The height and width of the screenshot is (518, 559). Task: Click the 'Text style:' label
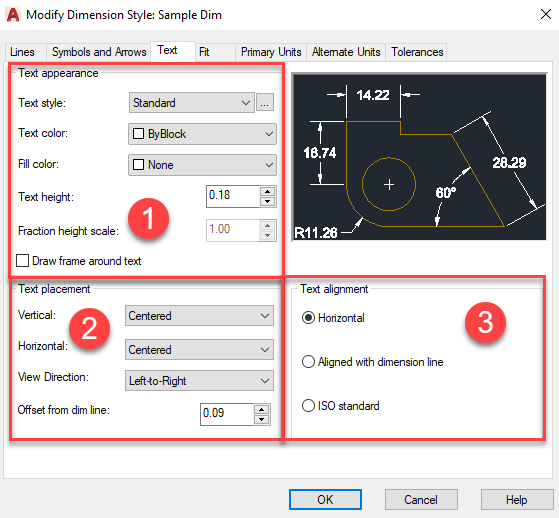point(42,103)
